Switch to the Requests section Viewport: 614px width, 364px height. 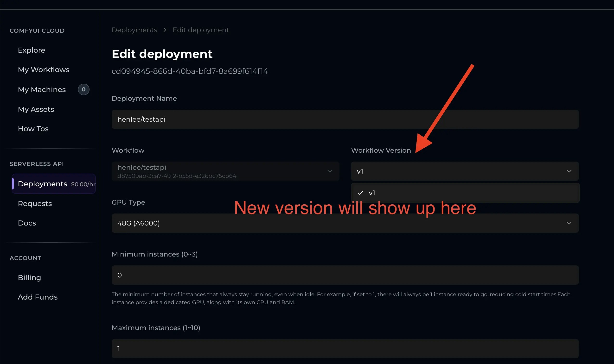pyautogui.click(x=35, y=203)
